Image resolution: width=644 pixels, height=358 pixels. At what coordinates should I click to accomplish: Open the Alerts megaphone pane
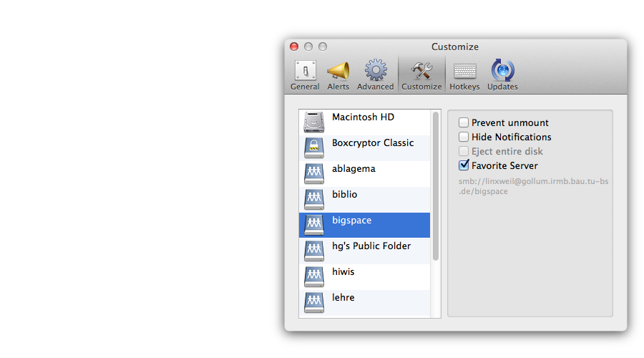pyautogui.click(x=338, y=75)
